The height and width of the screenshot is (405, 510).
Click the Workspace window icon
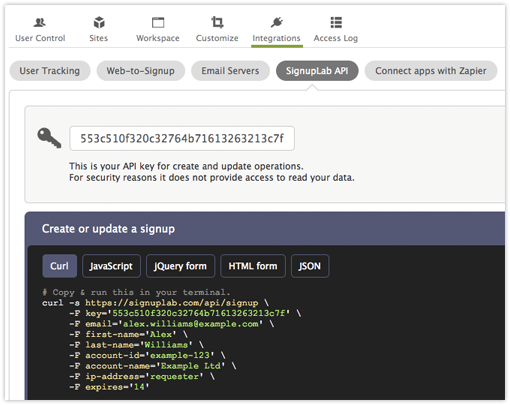click(158, 23)
